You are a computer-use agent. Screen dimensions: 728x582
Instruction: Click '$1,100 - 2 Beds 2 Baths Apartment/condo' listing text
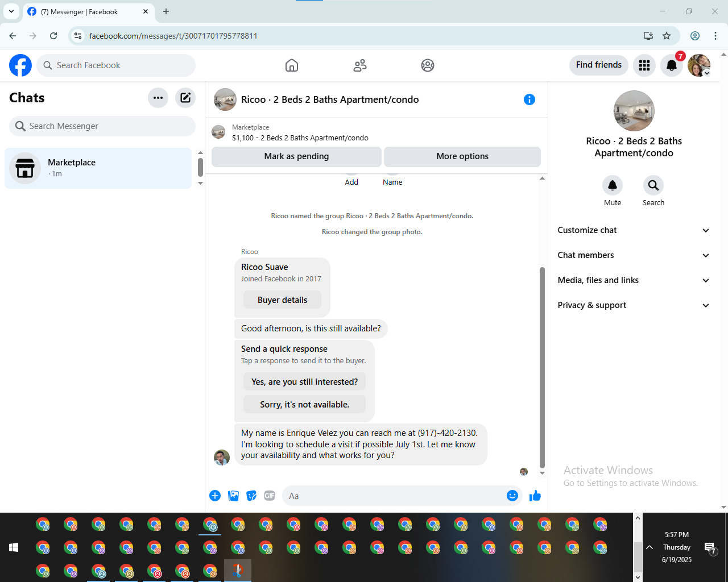pyautogui.click(x=300, y=138)
